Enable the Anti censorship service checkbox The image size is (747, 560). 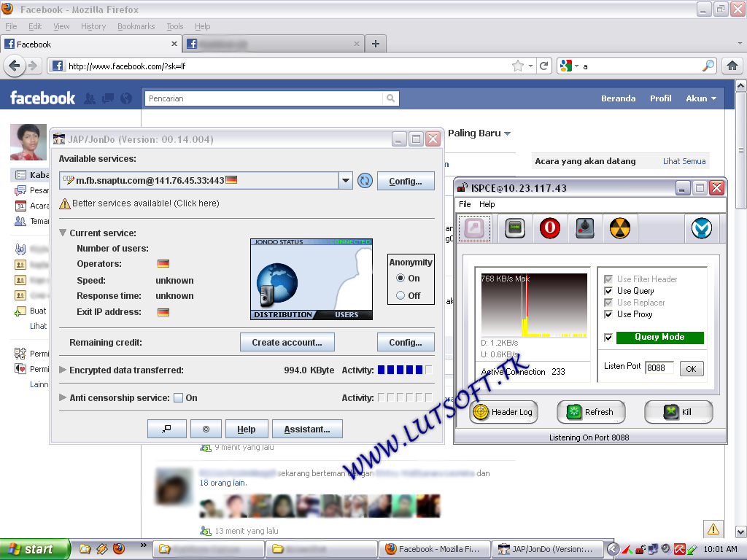pos(179,398)
